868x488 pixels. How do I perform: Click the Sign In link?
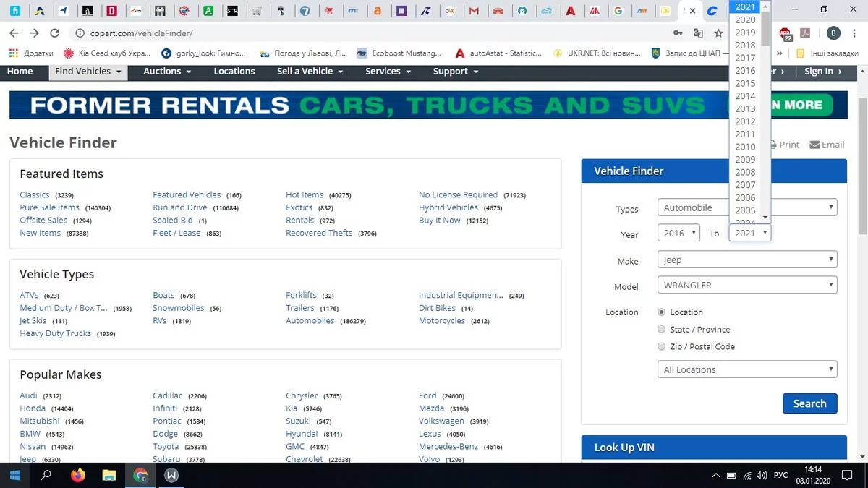[823, 71]
